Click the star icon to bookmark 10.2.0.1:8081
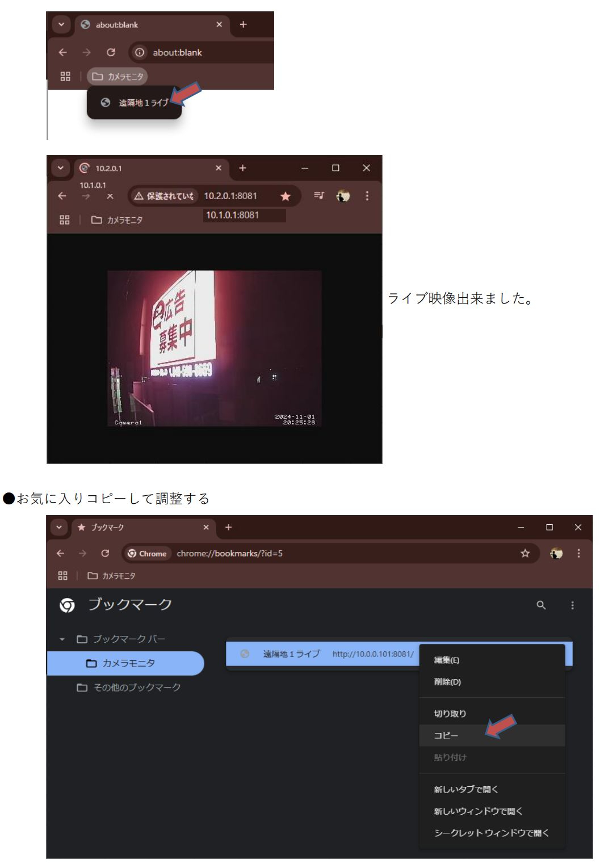Screen dimensions: 600x868 [286, 196]
